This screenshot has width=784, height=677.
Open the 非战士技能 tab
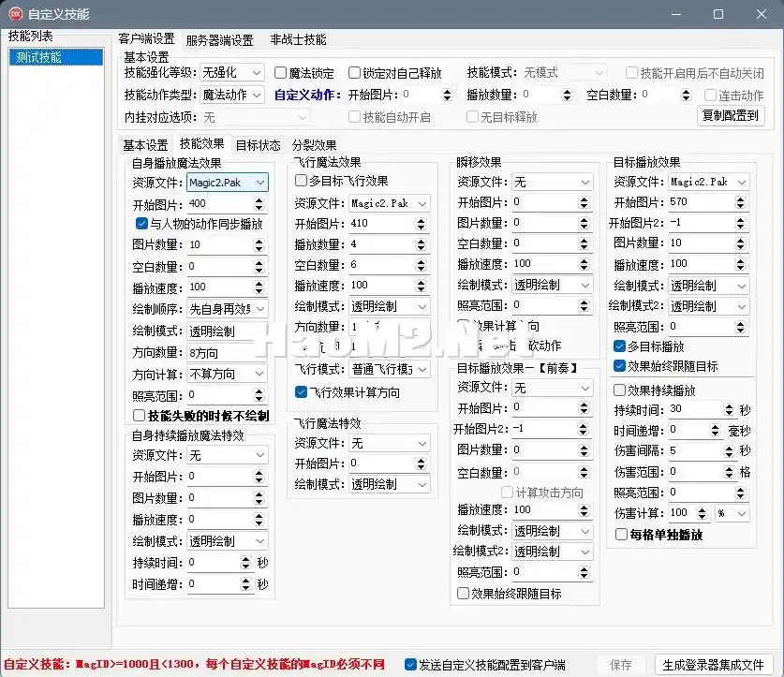(x=298, y=39)
